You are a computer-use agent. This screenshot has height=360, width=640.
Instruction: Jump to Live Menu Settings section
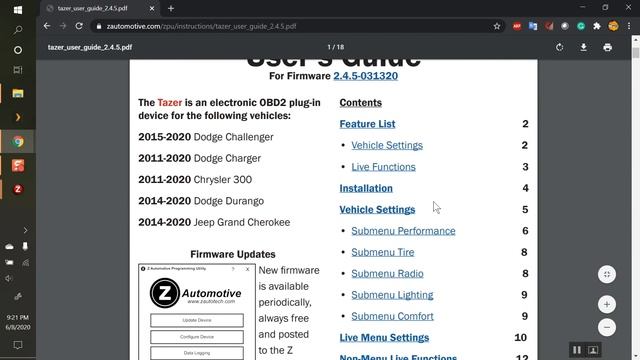(x=384, y=338)
